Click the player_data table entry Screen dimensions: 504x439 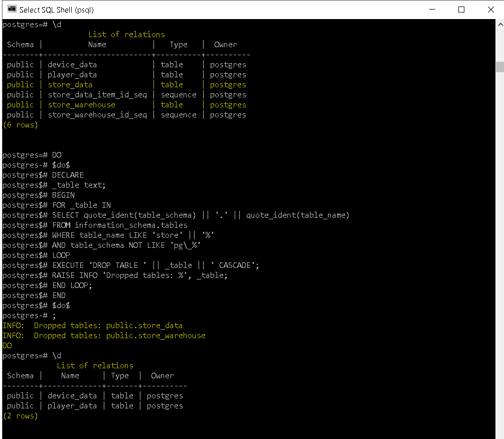[72, 74]
